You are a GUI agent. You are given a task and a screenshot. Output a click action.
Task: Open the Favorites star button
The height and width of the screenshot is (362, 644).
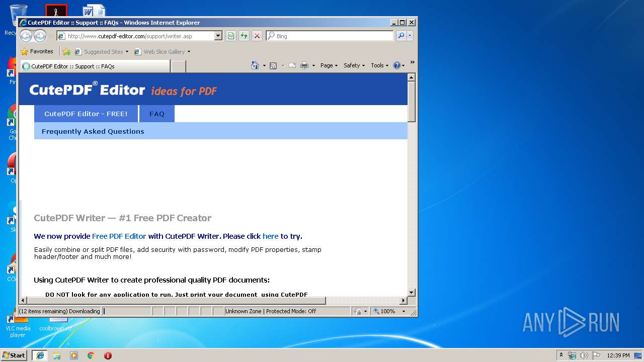(37, 51)
